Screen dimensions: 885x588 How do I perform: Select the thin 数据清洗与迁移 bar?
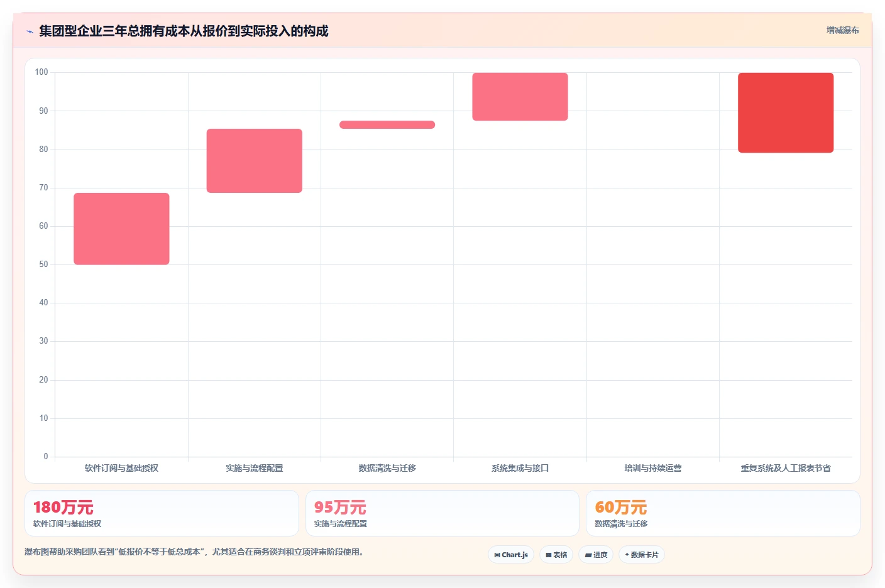point(387,125)
